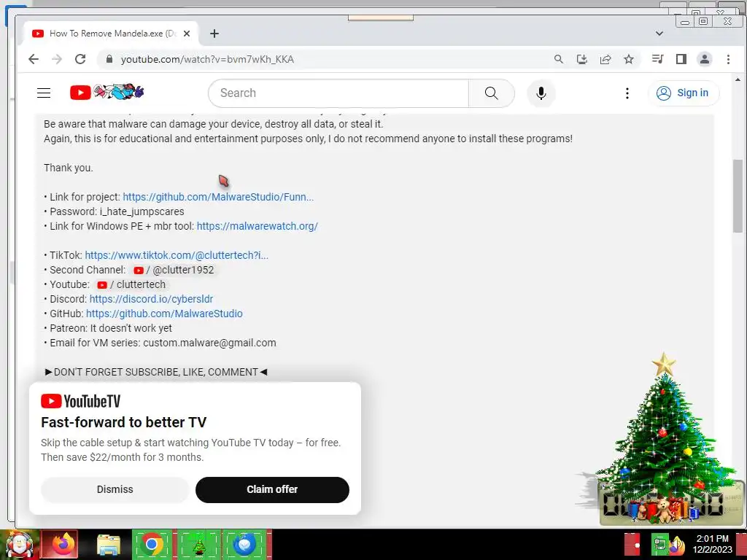Go back to the previous page
The width and height of the screenshot is (747, 560).
pyautogui.click(x=34, y=59)
